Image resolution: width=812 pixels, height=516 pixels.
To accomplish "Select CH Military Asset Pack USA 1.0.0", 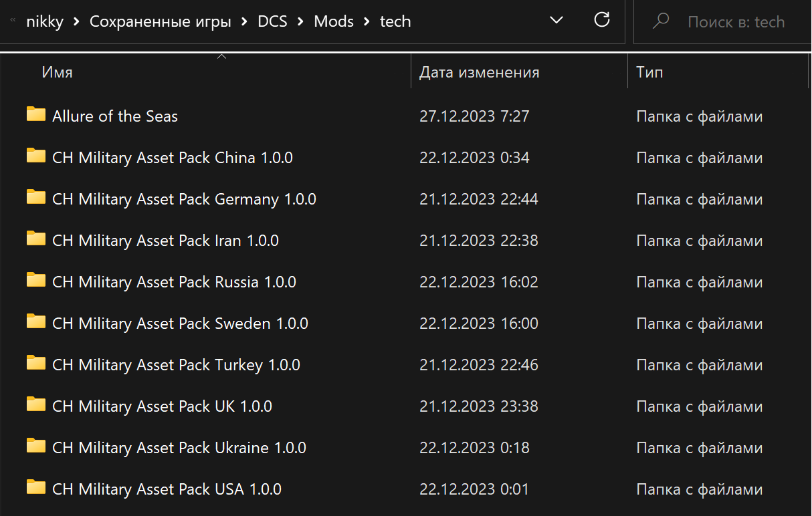I will 167,489.
